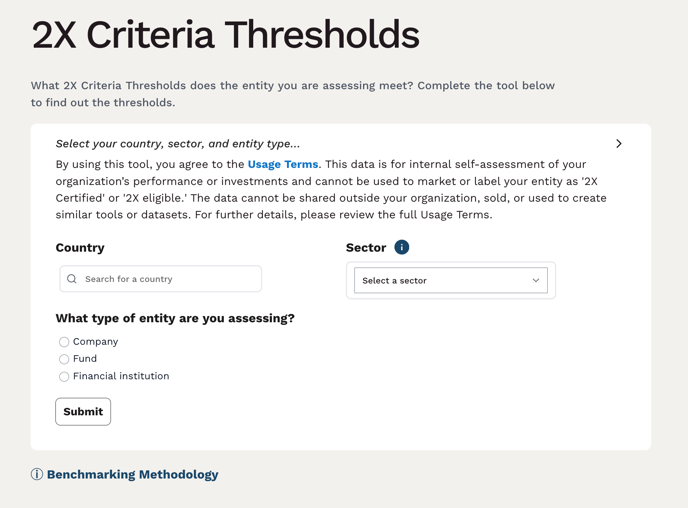
Task: Select the Company radio button
Action: (64, 342)
